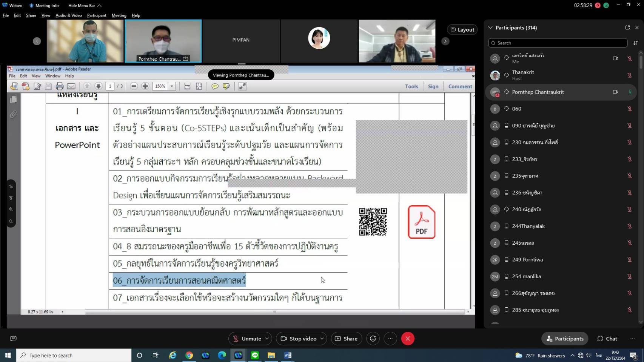End the meeting with red X button
The width and height of the screenshot is (644, 362).
pyautogui.click(x=408, y=339)
